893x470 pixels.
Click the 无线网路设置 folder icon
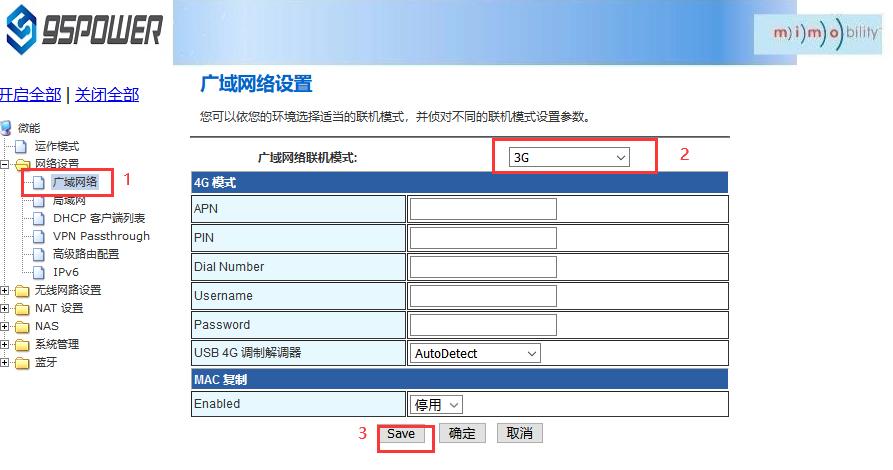(22, 290)
